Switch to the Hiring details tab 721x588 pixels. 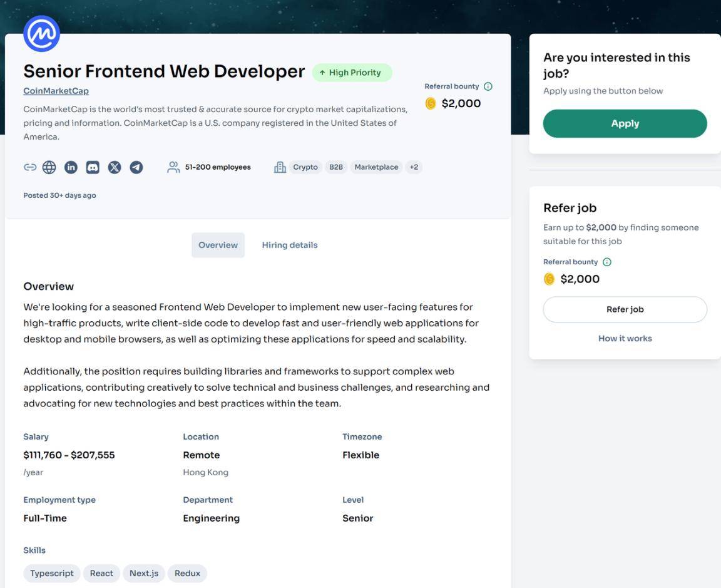coord(290,245)
